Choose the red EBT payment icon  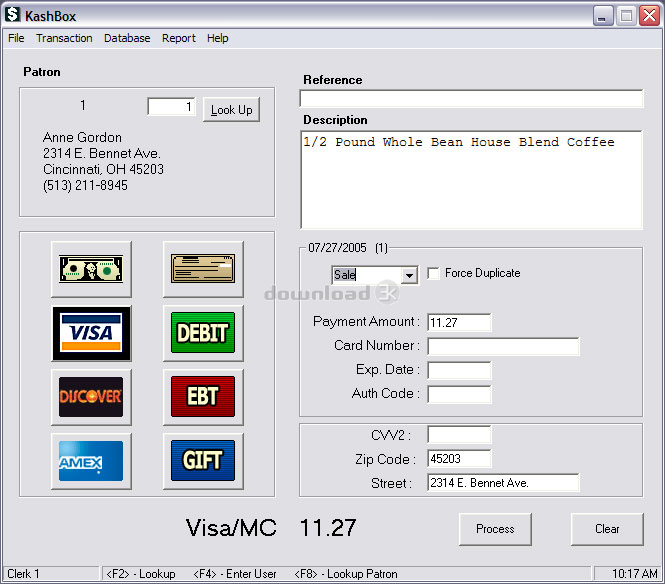(x=203, y=397)
